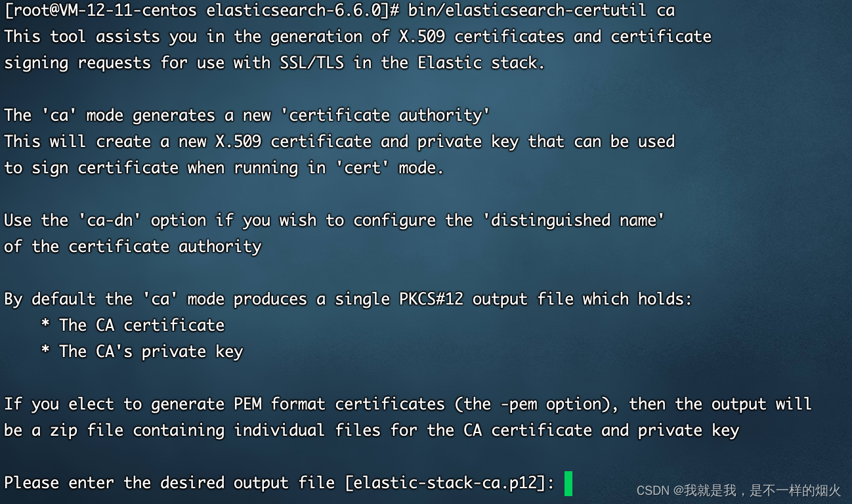Click the command 'bin/elasticsearch-certutil ca'

click(x=542, y=10)
